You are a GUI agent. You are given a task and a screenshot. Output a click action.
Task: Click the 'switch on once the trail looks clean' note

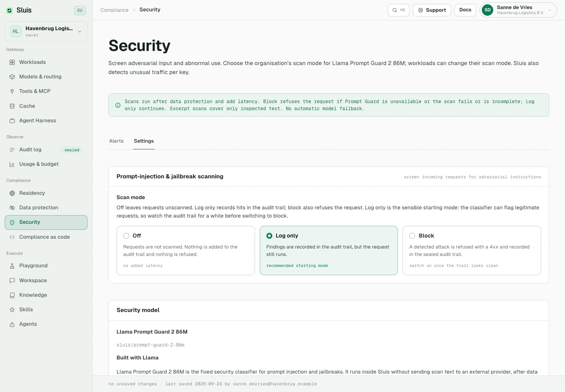454,266
